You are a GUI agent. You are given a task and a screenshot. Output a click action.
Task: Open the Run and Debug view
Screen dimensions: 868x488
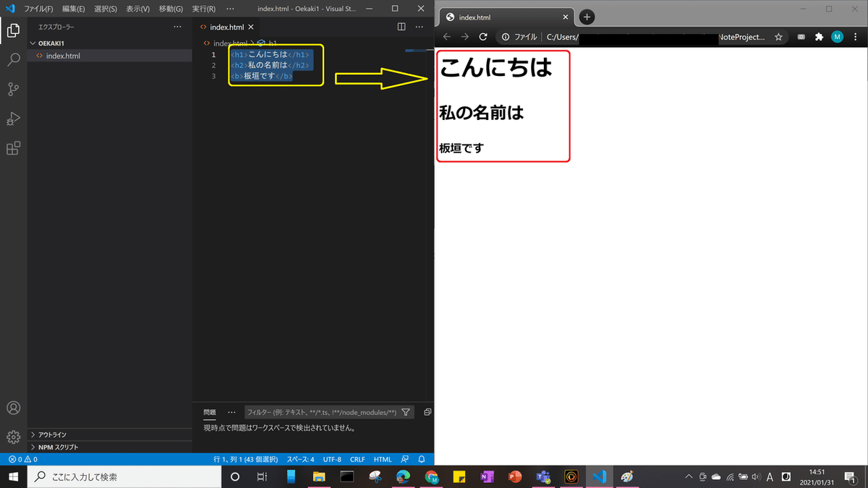[x=13, y=118]
